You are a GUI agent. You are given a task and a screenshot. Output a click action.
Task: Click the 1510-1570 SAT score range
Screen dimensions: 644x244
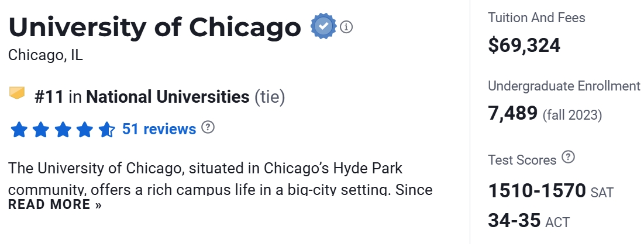tap(536, 191)
